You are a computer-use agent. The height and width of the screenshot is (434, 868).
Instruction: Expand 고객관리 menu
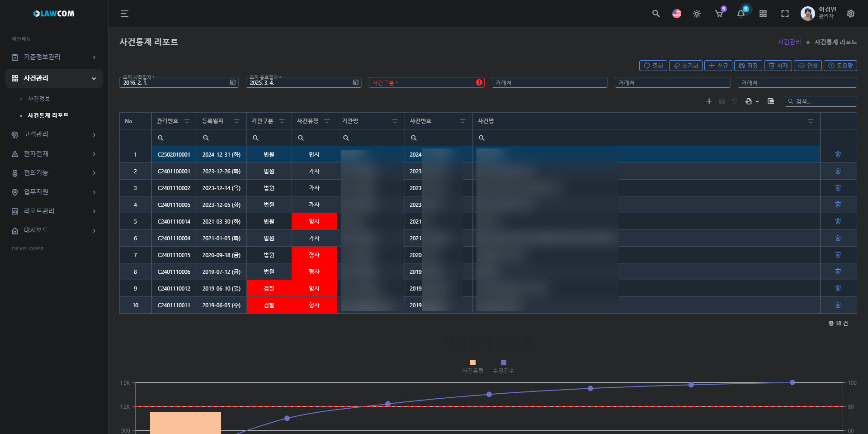tap(54, 134)
